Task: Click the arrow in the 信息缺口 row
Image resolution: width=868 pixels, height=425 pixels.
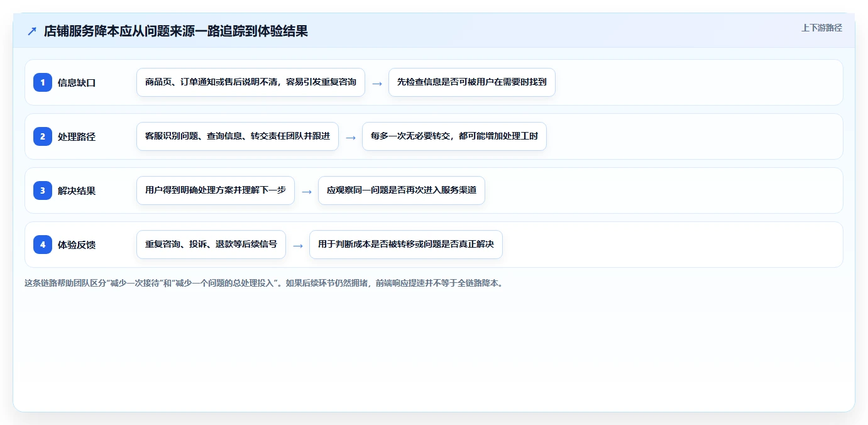Action: tap(377, 84)
